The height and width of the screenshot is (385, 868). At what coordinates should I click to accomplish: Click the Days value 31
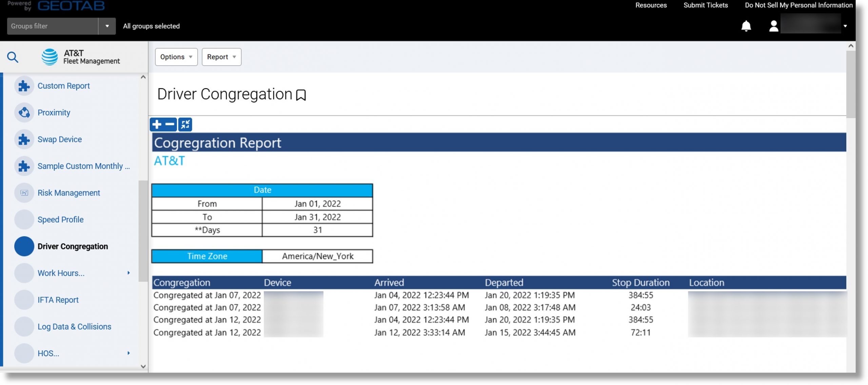pos(317,230)
